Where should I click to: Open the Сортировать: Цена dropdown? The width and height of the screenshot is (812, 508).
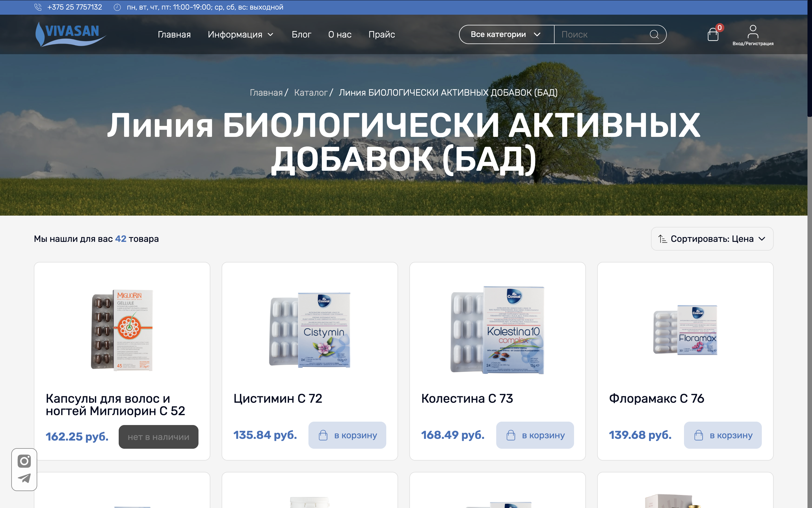(712, 239)
